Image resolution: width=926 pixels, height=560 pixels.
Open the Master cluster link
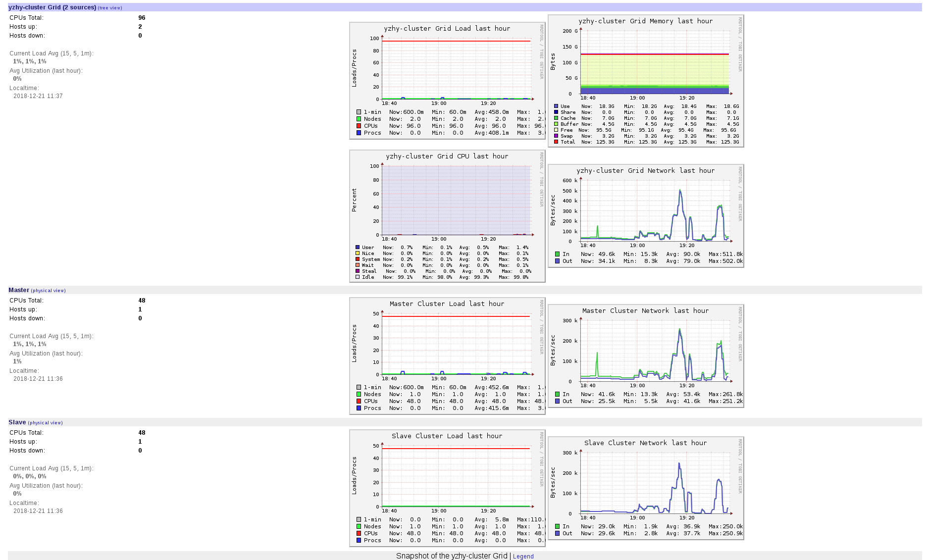coord(19,290)
